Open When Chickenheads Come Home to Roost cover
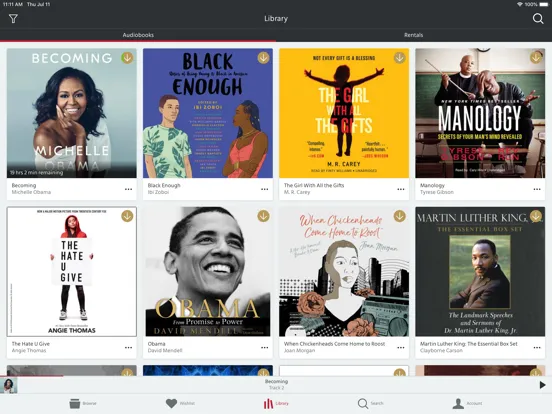552x414 pixels. coord(344,271)
